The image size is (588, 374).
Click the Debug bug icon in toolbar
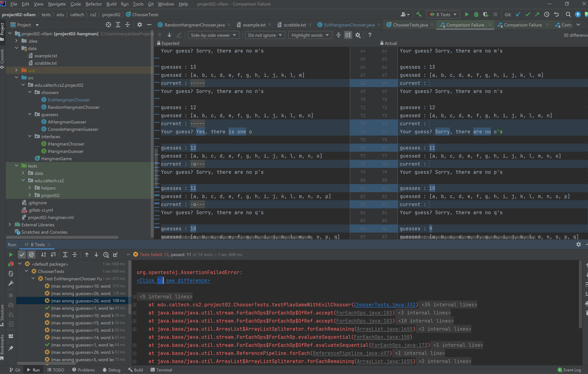[x=476, y=15]
